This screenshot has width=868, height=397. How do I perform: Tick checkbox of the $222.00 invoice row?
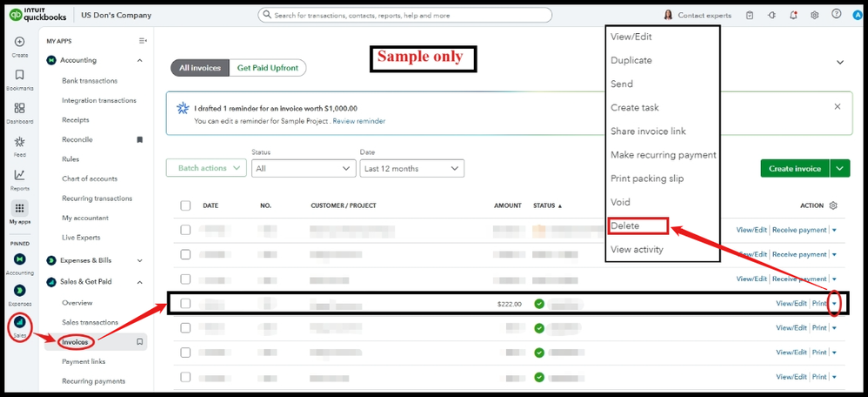click(185, 303)
